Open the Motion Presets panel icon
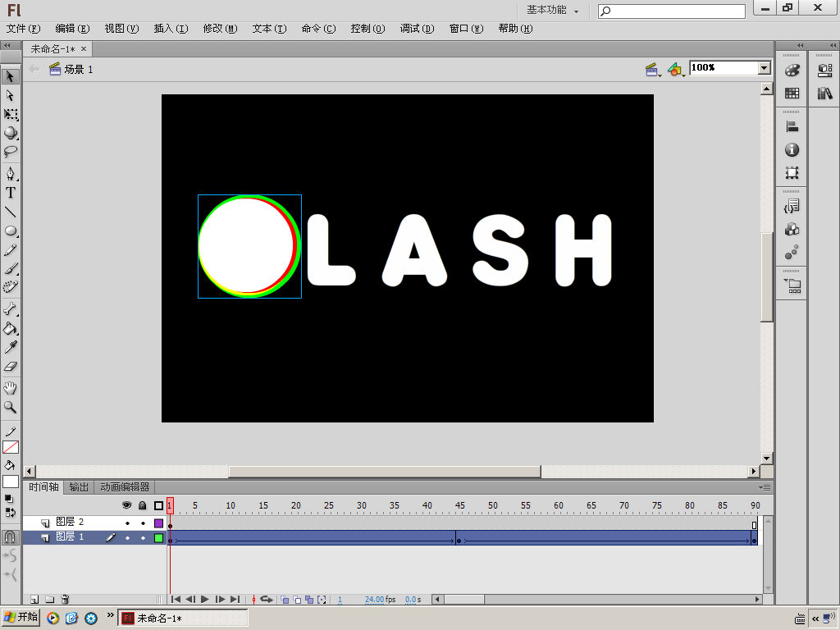Viewport: 840px width, 630px height. [792, 253]
